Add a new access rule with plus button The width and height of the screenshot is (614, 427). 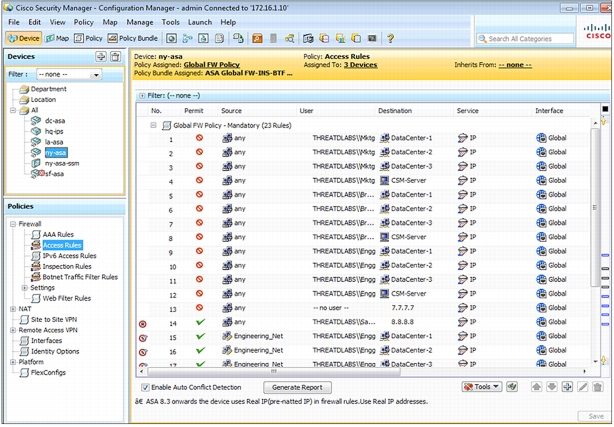[567, 387]
